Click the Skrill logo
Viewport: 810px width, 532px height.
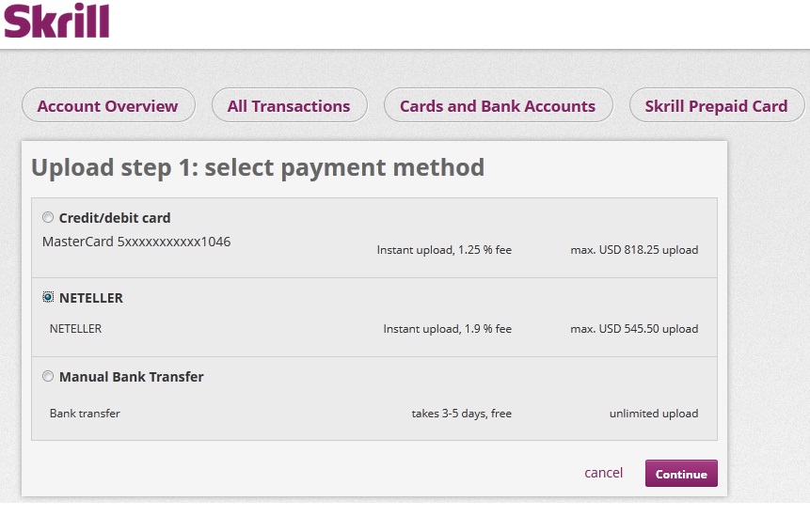(56, 21)
